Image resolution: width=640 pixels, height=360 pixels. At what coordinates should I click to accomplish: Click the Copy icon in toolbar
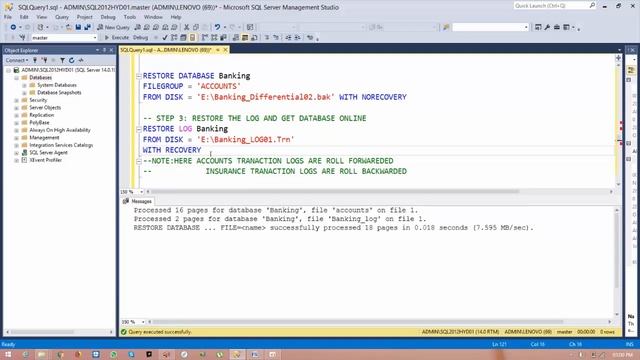click(x=196, y=27)
